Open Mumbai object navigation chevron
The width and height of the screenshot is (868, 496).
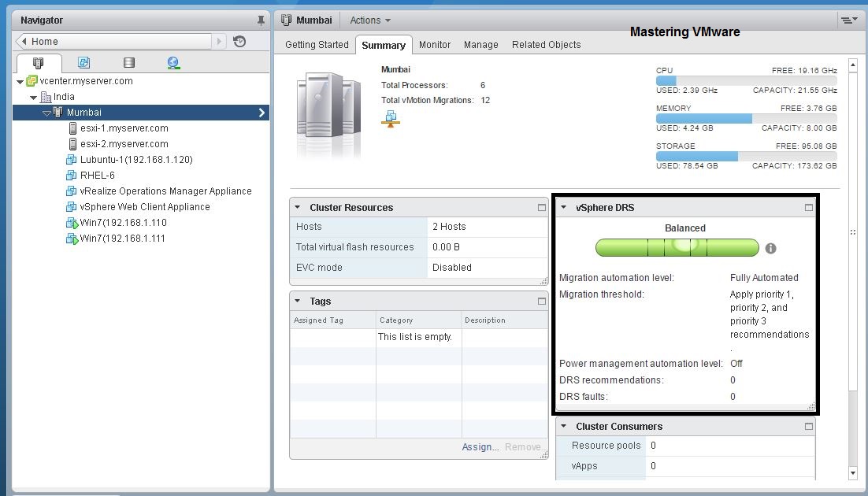(x=262, y=113)
